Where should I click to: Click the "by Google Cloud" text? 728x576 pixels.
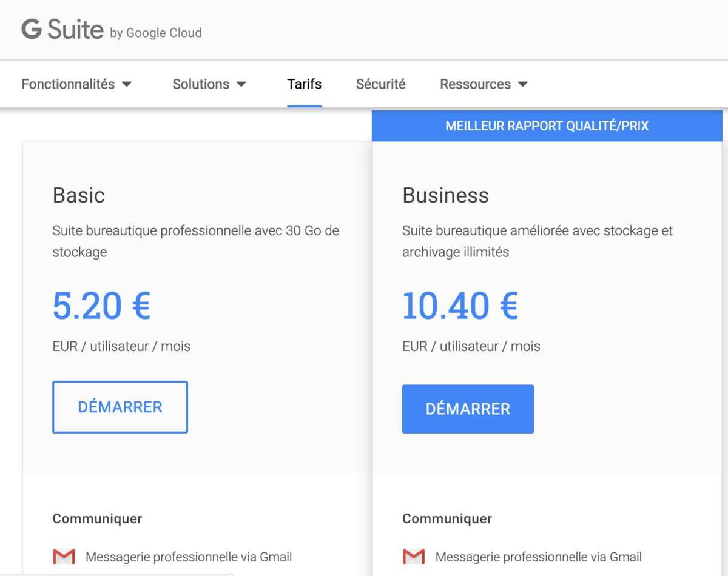point(156,33)
